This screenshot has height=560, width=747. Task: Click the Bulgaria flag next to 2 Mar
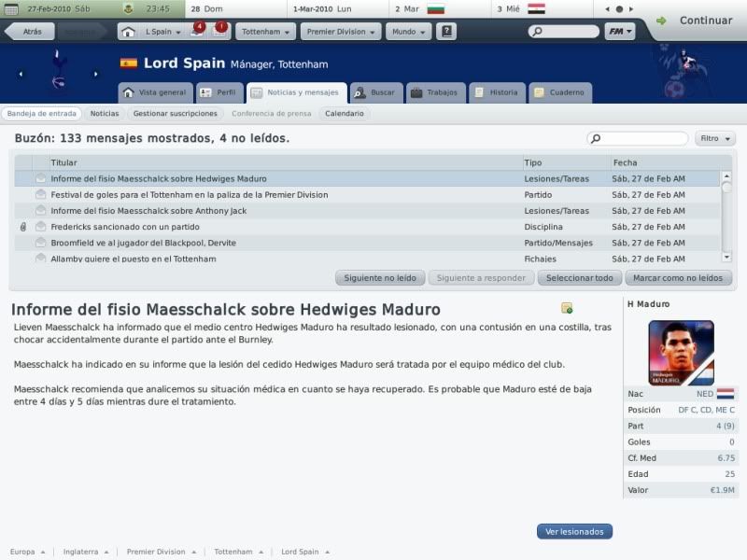pyautogui.click(x=435, y=9)
